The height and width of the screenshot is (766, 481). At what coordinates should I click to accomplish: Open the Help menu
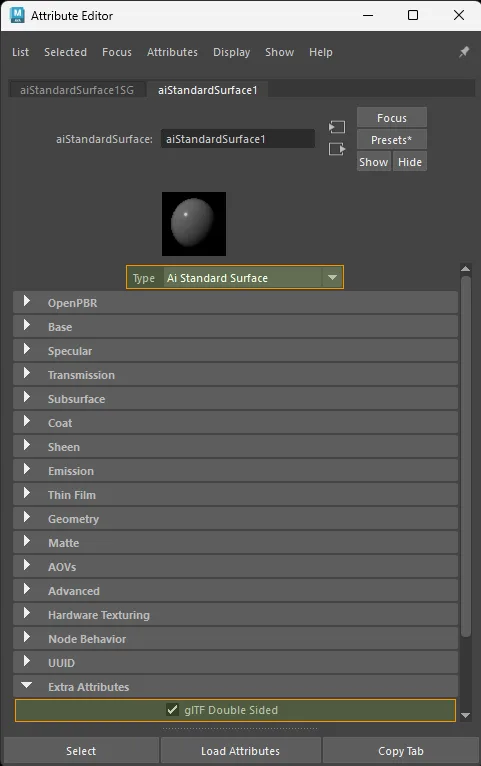pyautogui.click(x=321, y=52)
